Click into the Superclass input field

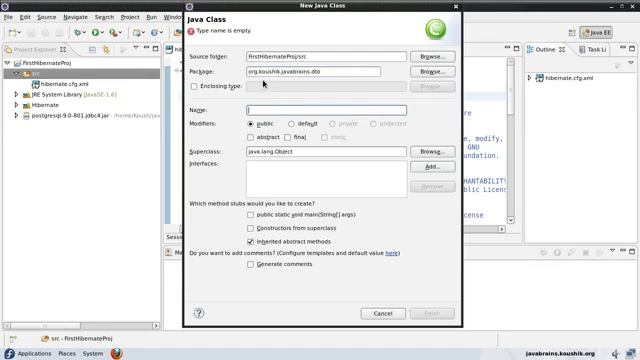coord(326,151)
